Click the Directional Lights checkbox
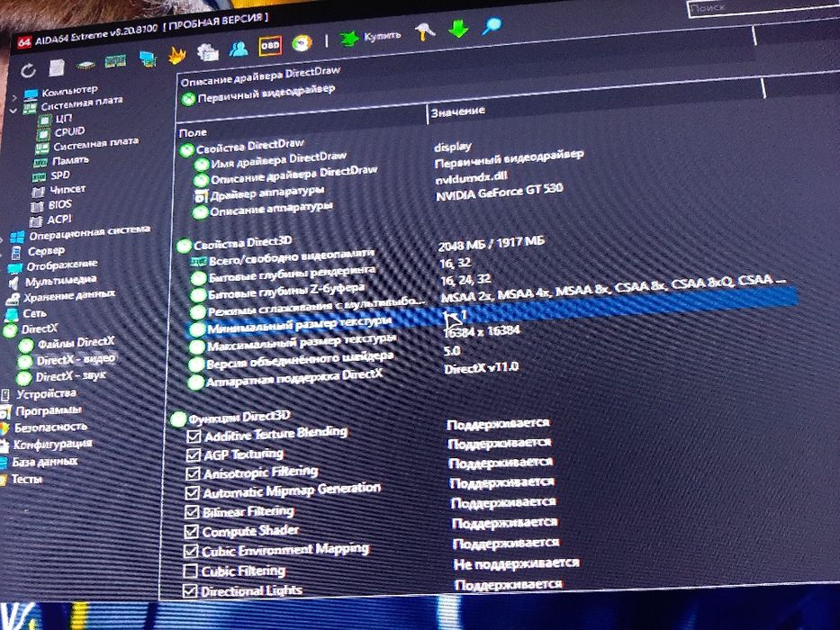840x630 pixels. (x=190, y=591)
